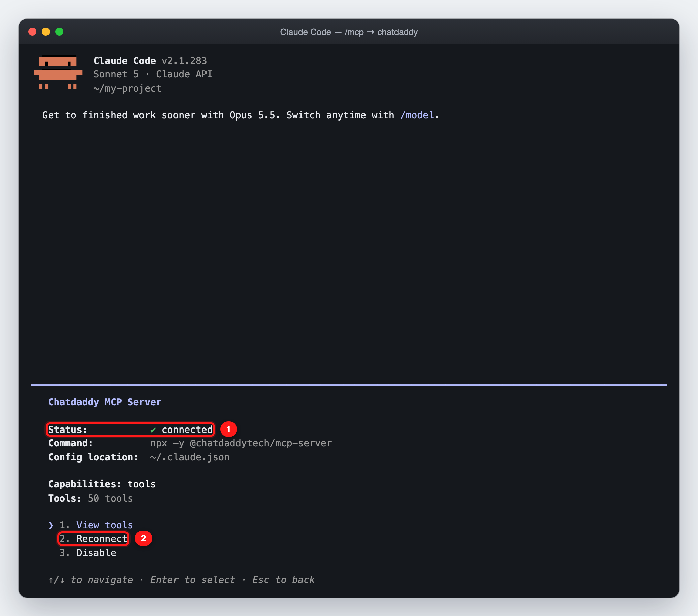The height and width of the screenshot is (616, 698).
Task: Click the Claude Code pixel mascot logo
Action: pyautogui.click(x=58, y=72)
